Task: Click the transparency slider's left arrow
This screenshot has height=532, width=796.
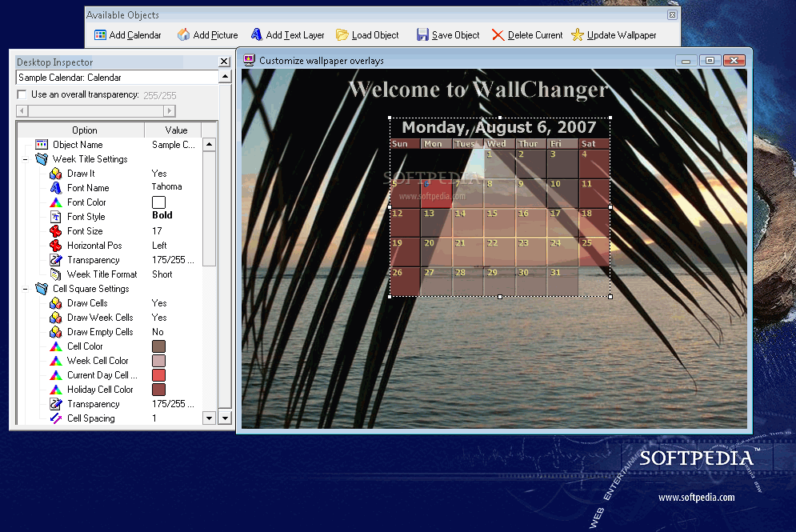Action: pos(22,110)
